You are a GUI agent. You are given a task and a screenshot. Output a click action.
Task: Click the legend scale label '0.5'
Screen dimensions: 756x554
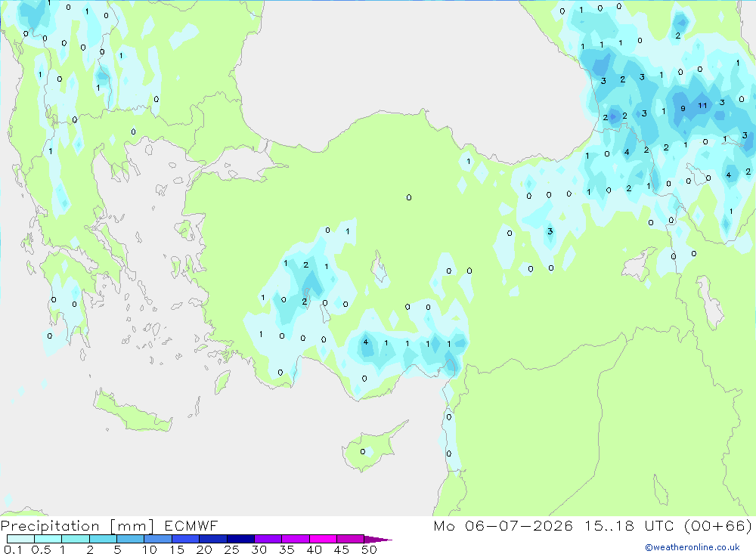point(41,549)
